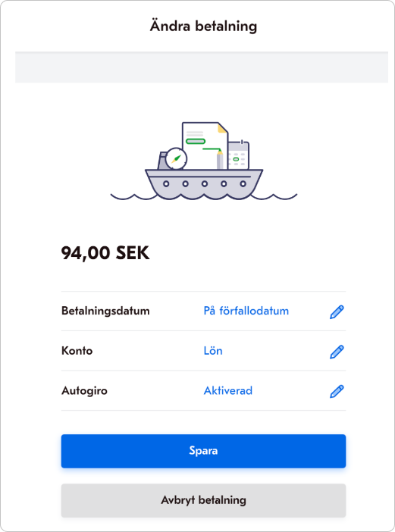Click the document page on the ship
This screenshot has height=532, width=395.
[205, 146]
